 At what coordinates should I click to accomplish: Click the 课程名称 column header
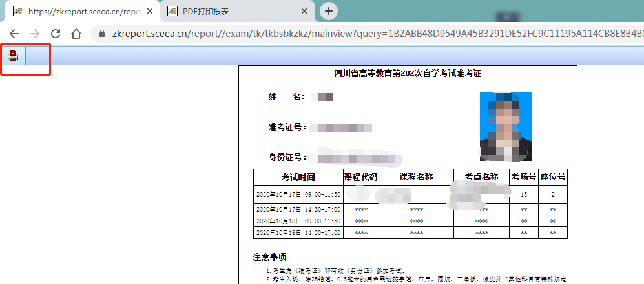coord(416,177)
